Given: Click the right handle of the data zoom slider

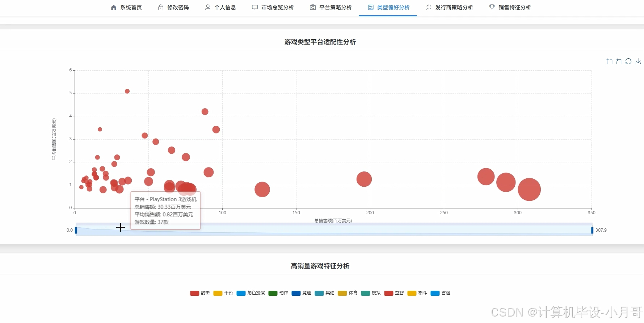Looking at the screenshot, I should pyautogui.click(x=592, y=230).
